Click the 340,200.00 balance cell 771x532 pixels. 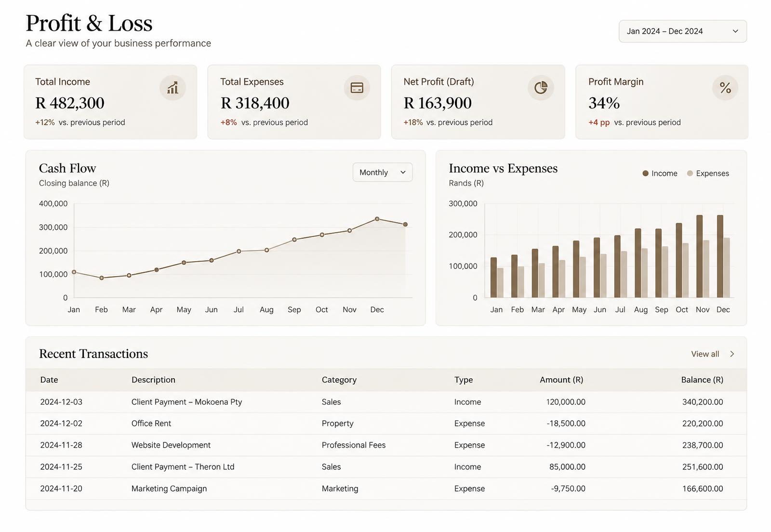703,402
